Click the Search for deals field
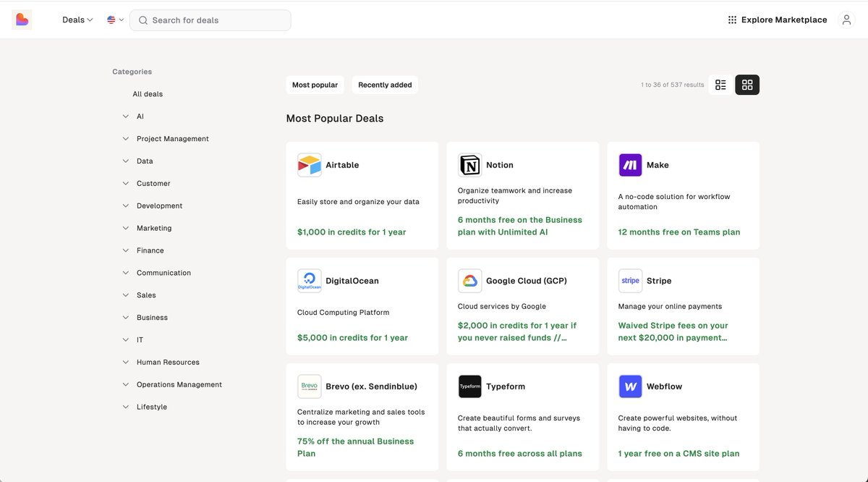Viewport: 868px width, 482px height. pos(210,20)
